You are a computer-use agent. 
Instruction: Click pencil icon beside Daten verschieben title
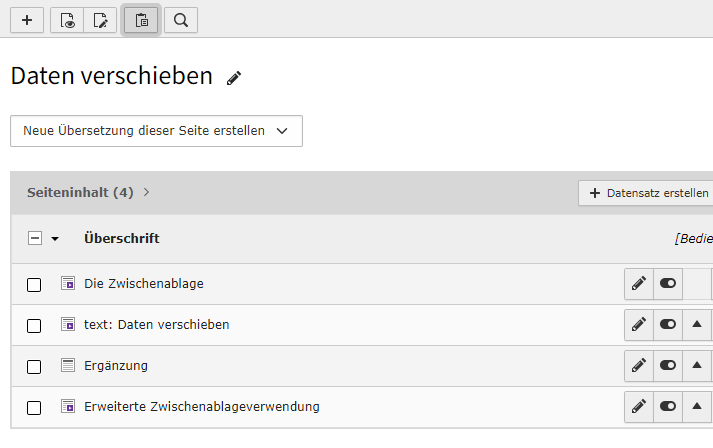[x=234, y=78]
